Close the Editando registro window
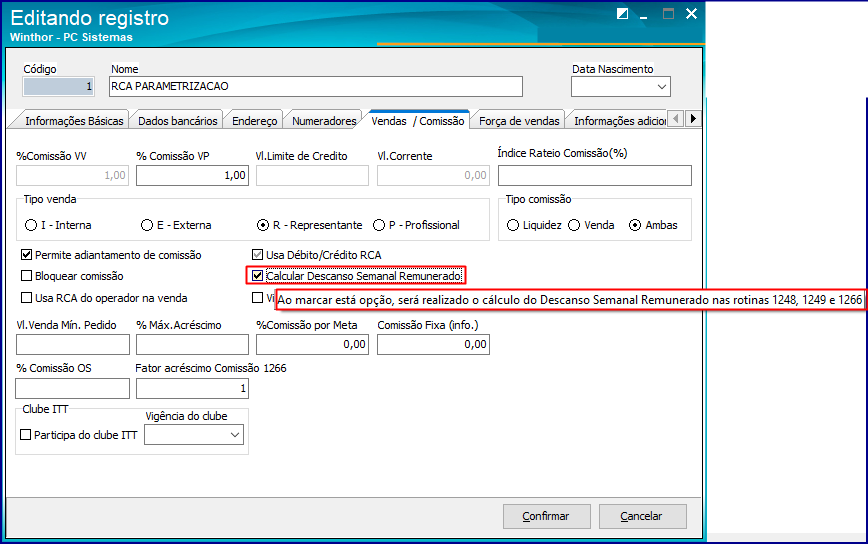The width and height of the screenshot is (868, 544). [x=691, y=14]
